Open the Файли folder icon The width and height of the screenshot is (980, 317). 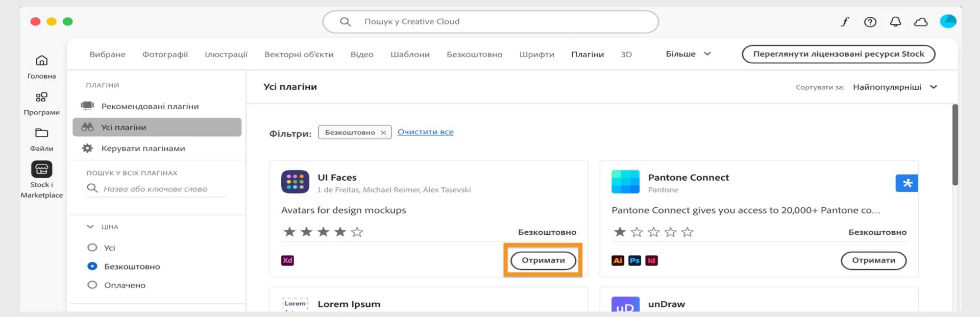click(42, 133)
